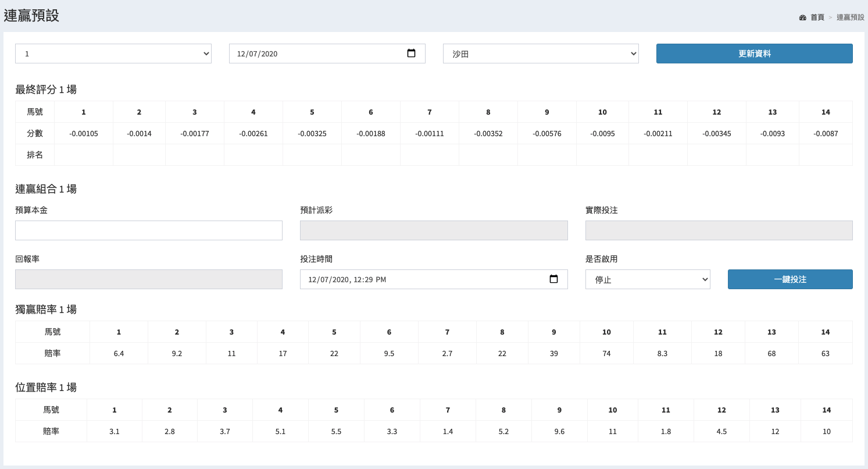The image size is (868, 469).
Task: Click the 預計派彩 readonly field
Action: (434, 230)
